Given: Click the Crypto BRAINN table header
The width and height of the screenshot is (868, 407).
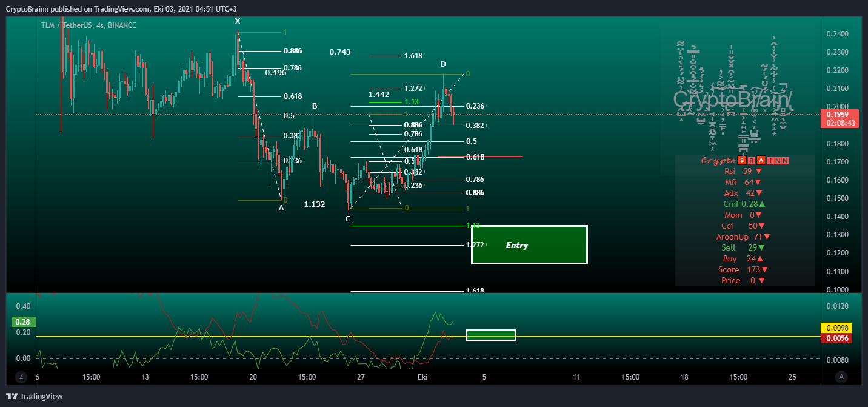Looking at the screenshot, I should coord(745,160).
